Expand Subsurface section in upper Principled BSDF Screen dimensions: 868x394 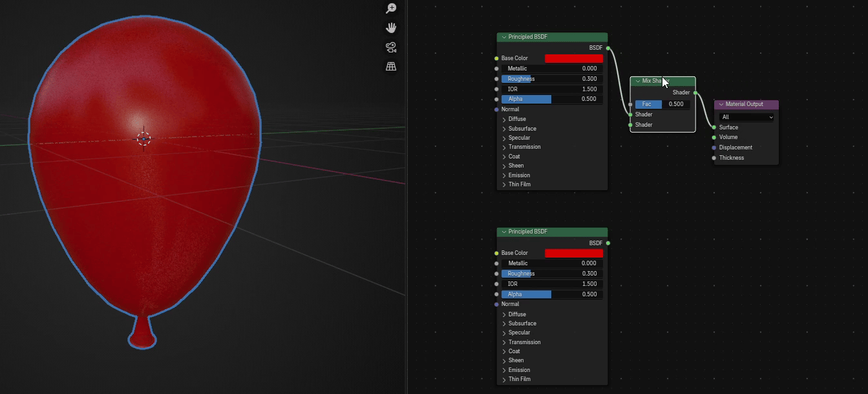[x=504, y=129]
